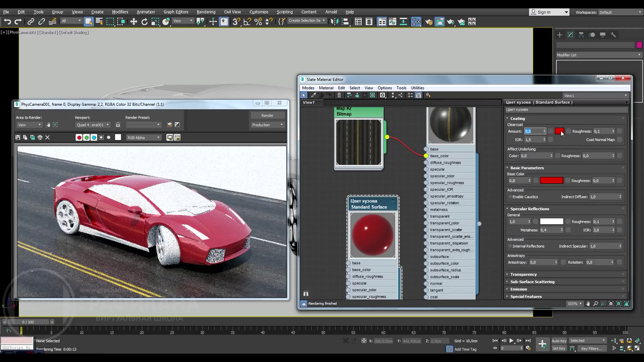
Task: Open the Create Selection Set field
Action: 307,20
